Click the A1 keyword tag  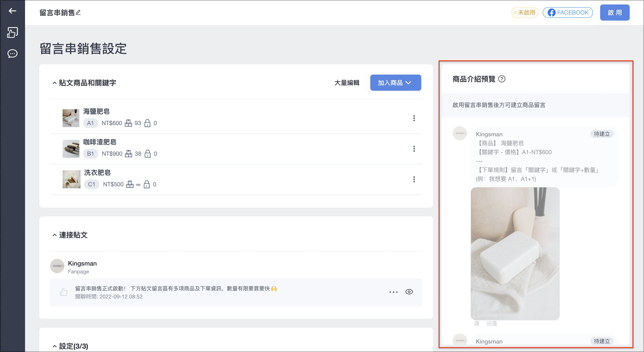(x=90, y=123)
